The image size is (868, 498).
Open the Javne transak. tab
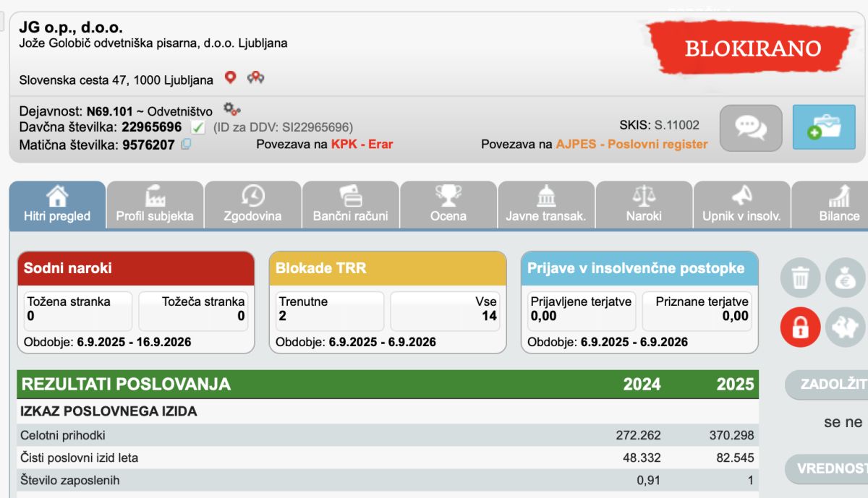pos(546,205)
